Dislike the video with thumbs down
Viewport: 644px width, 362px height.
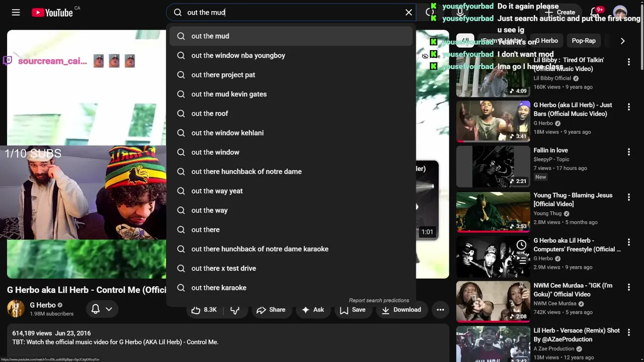234,310
